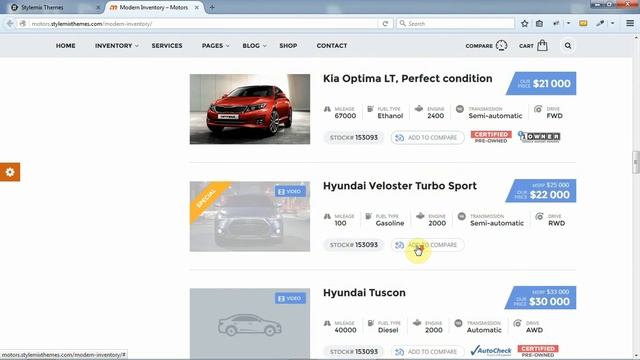Click the $30 000 price tag
The width and height of the screenshot is (640, 360).
tap(541, 298)
